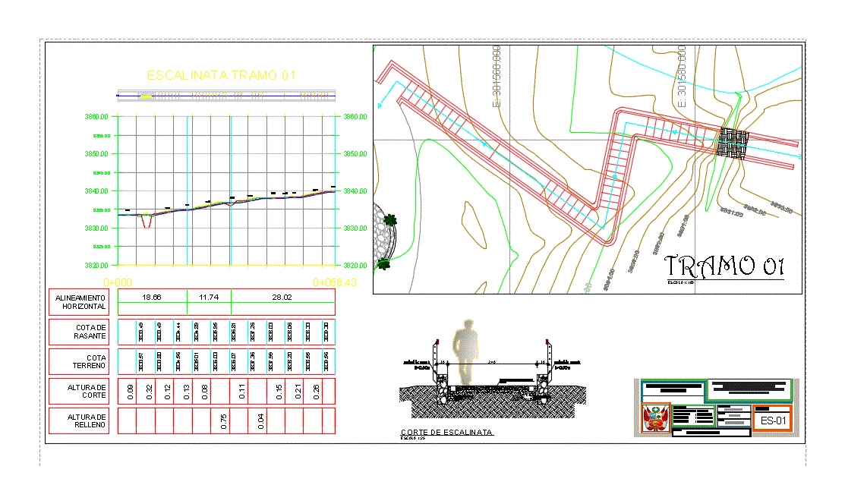Click the 3820.00 label on the right axis

(355, 265)
